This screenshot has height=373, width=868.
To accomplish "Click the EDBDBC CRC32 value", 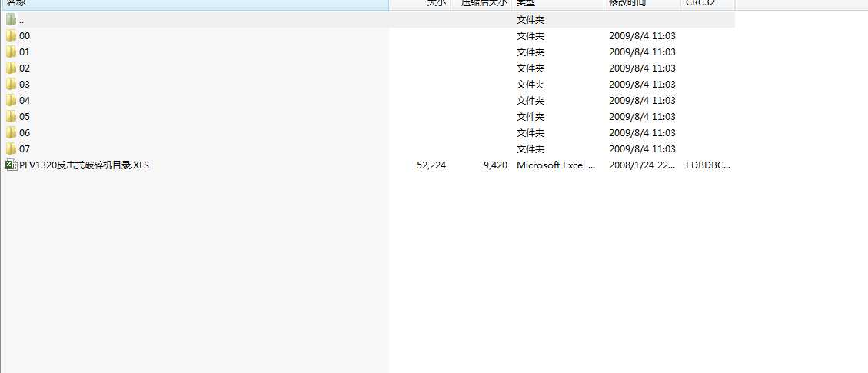I will 708,165.
